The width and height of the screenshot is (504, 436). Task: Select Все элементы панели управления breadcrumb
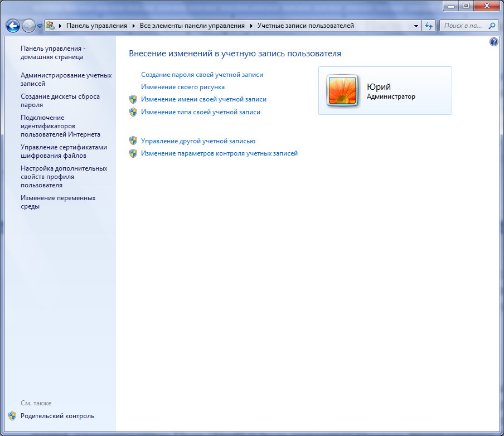pyautogui.click(x=192, y=26)
